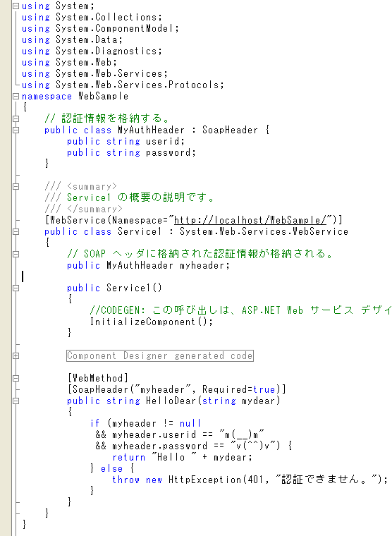Click the using System.ComponentModel line
392x536 pixels.
(x=101, y=28)
